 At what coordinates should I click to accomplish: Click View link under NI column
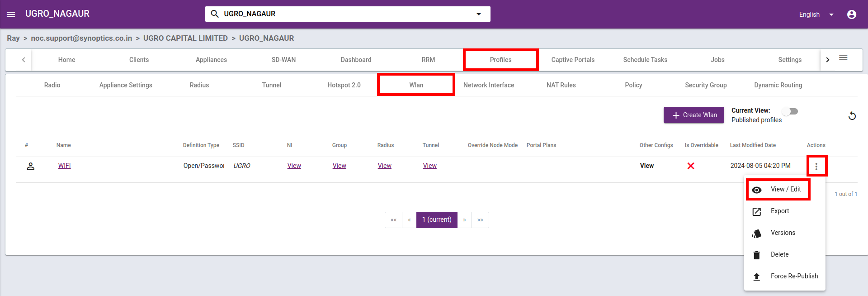point(294,166)
